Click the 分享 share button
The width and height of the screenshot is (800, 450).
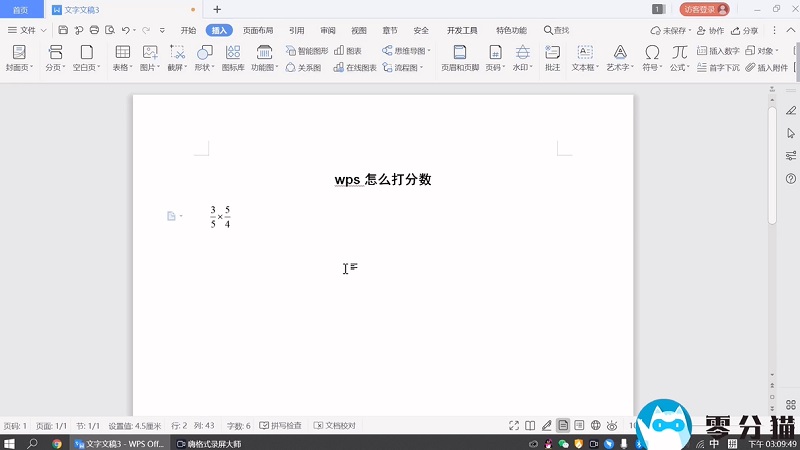click(x=745, y=31)
